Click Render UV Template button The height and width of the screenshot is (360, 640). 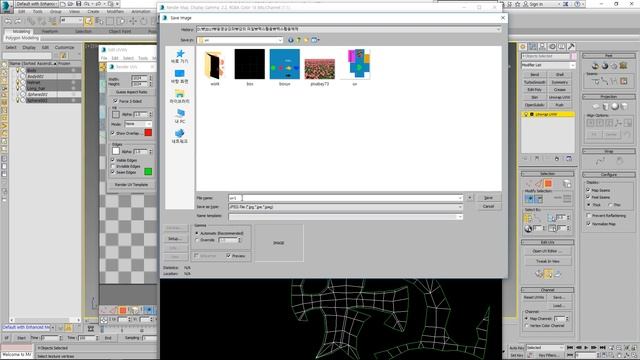click(131, 184)
